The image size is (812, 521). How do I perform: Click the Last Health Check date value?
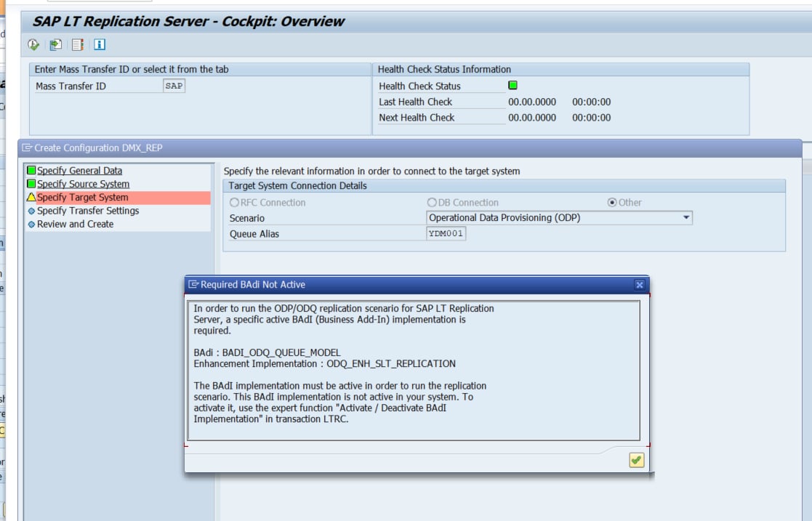[x=532, y=102]
